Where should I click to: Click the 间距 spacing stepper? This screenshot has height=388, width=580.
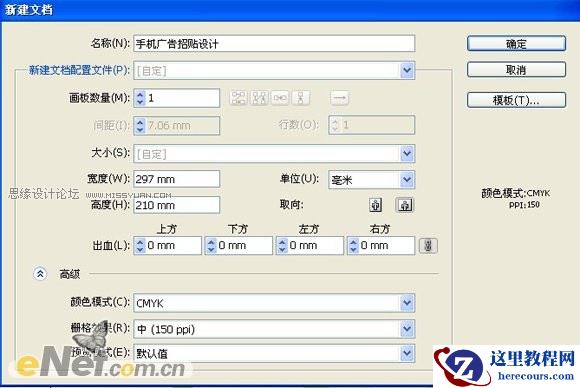pyautogui.click(x=140, y=125)
